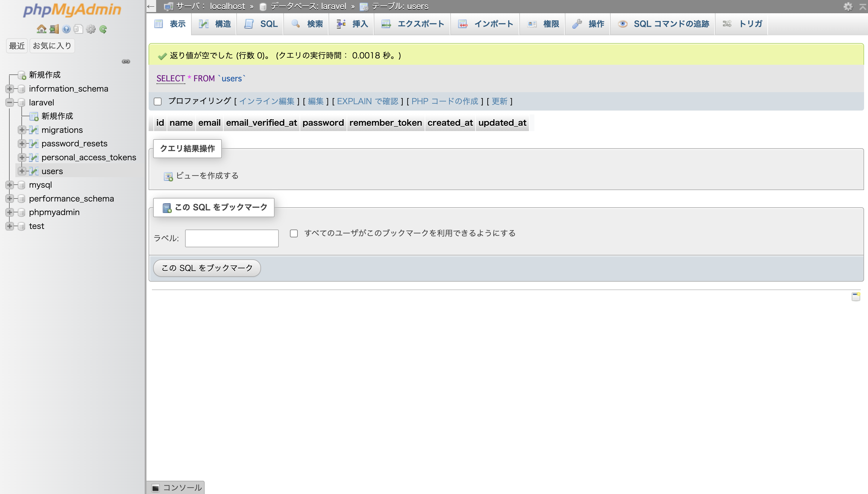Expand the test database node
Screen dimensions: 868x494
tap(10, 226)
